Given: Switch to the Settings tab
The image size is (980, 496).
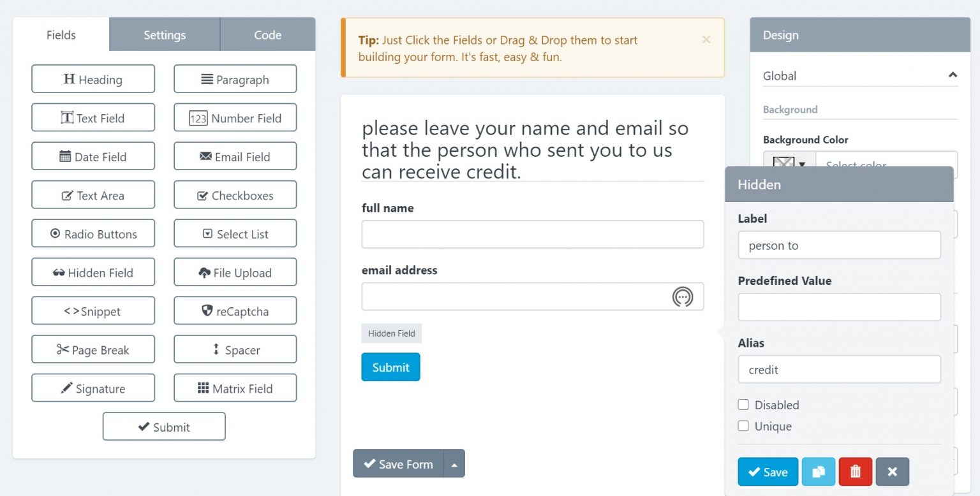Looking at the screenshot, I should pyautogui.click(x=164, y=34).
